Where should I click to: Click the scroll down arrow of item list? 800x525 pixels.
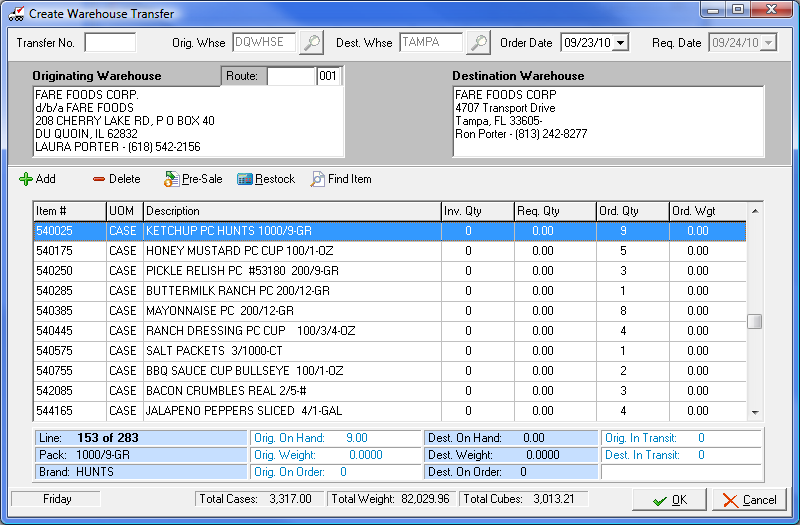pos(755,412)
